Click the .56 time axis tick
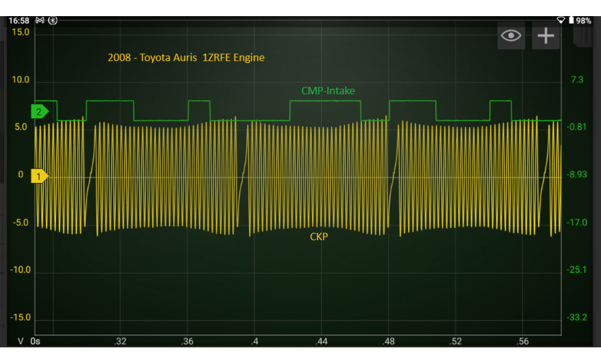Viewport: 601px width, 364px height. click(x=522, y=342)
